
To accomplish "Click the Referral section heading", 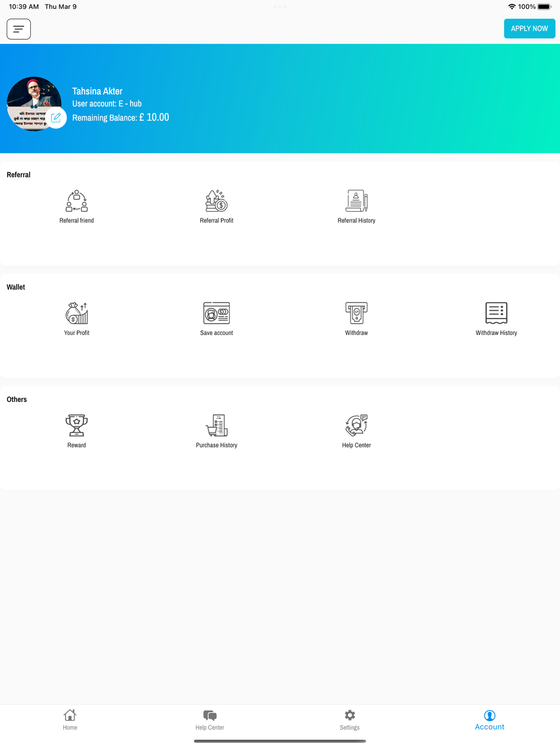I will coord(18,175).
